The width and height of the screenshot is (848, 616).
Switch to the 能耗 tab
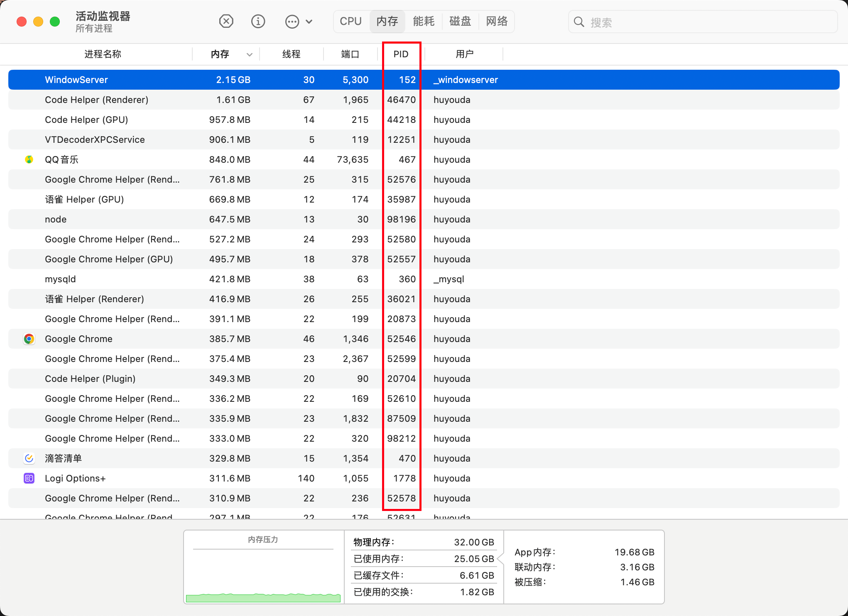click(x=424, y=21)
